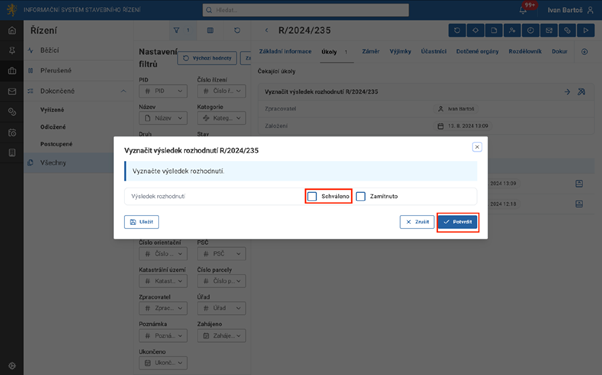Open the notifications bell icon
This screenshot has height=375, width=602.
(x=523, y=10)
